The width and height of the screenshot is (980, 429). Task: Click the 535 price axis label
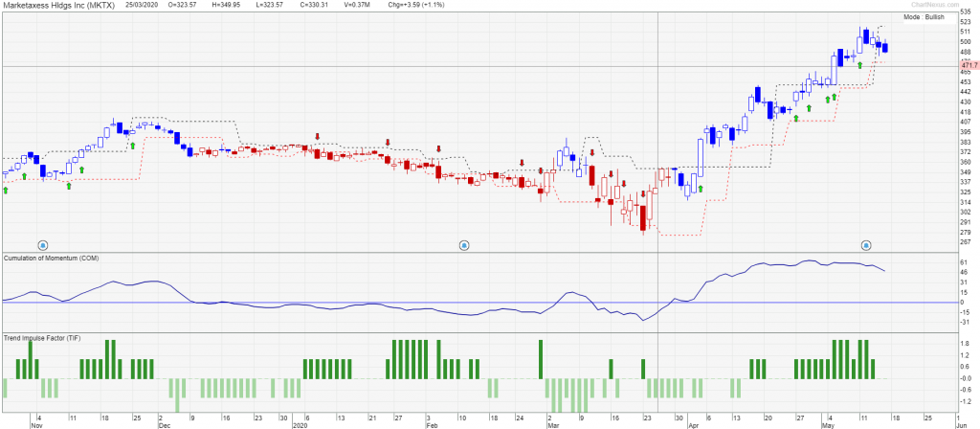pyautogui.click(x=966, y=11)
